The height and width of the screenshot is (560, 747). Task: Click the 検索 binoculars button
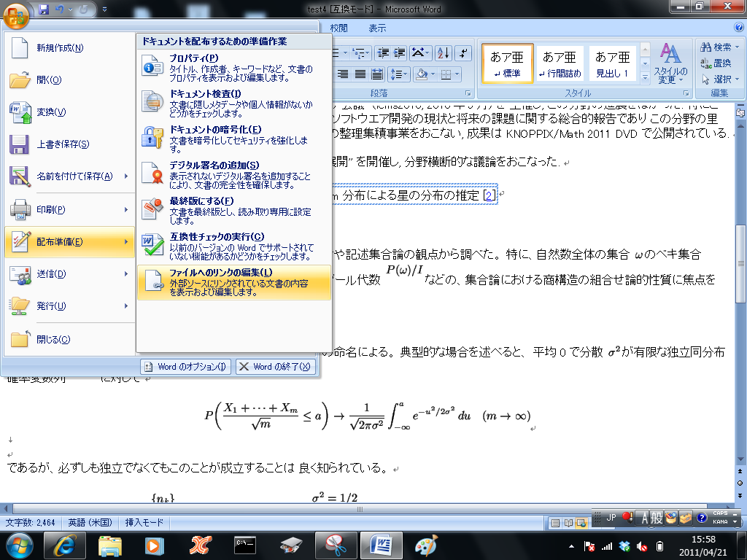point(719,47)
